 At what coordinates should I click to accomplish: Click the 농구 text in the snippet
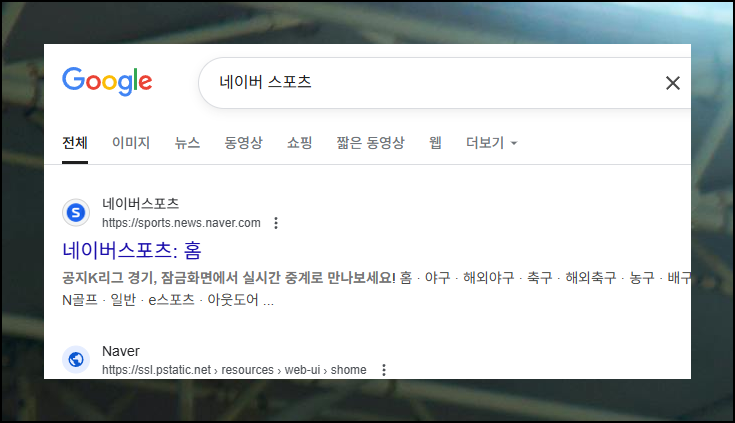(642, 278)
